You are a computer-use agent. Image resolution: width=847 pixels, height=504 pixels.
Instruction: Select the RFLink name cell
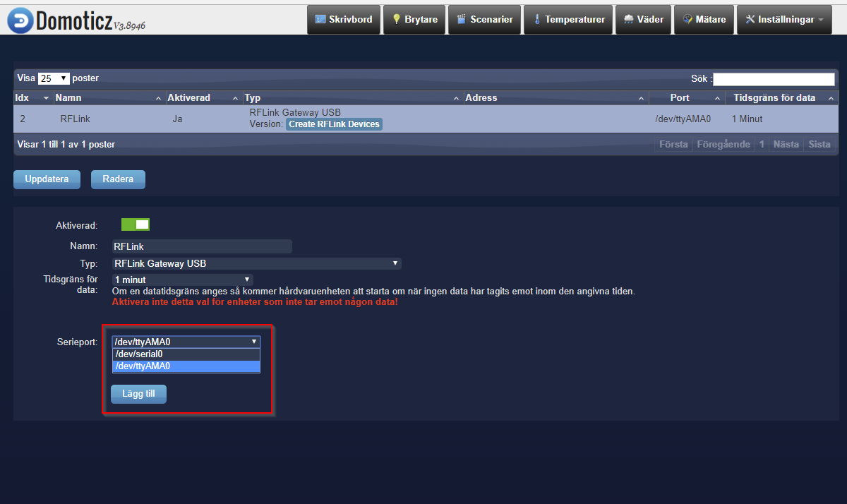click(x=76, y=119)
